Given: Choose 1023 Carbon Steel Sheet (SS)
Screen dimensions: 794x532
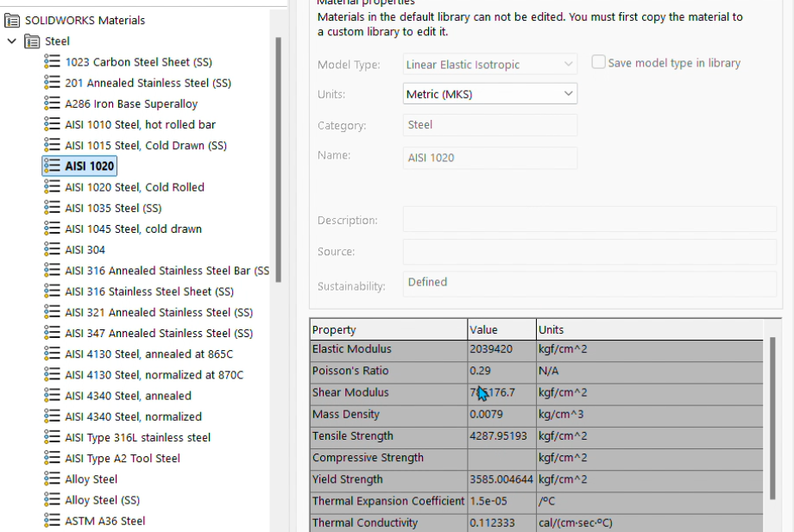Looking at the screenshot, I should tap(138, 62).
